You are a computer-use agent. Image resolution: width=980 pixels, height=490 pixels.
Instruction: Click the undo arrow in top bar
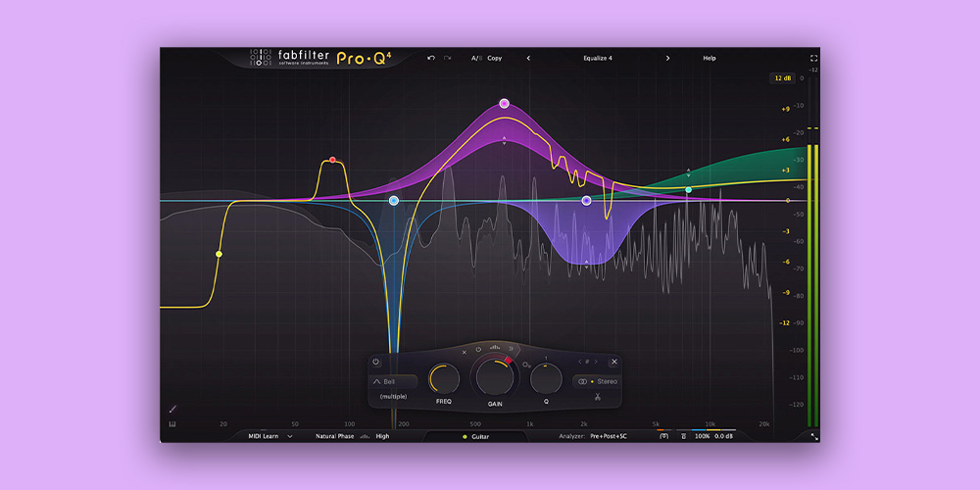coord(431,58)
